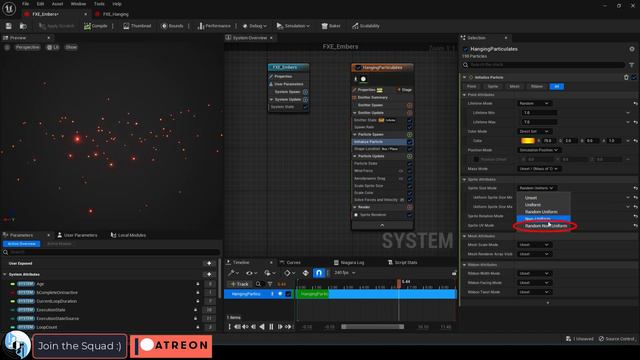This screenshot has width=640, height=360.
Task: Toggle the Spawn Rate module checkbox
Action: point(409,127)
